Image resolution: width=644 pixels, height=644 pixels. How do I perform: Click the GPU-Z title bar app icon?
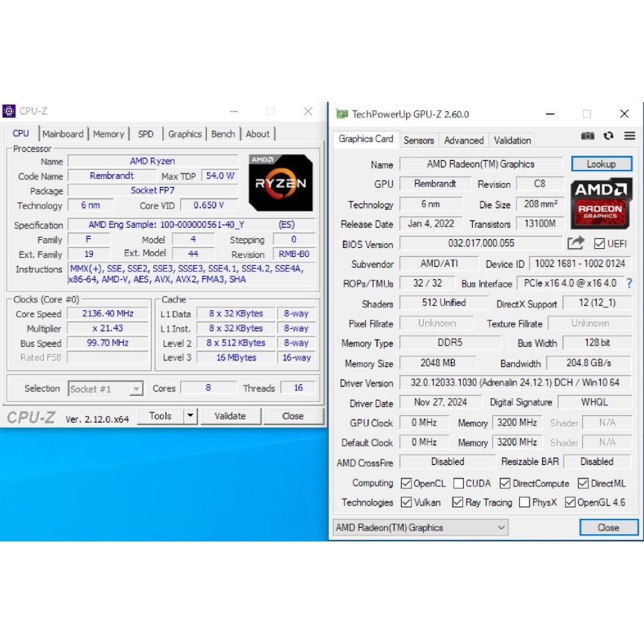click(342, 114)
